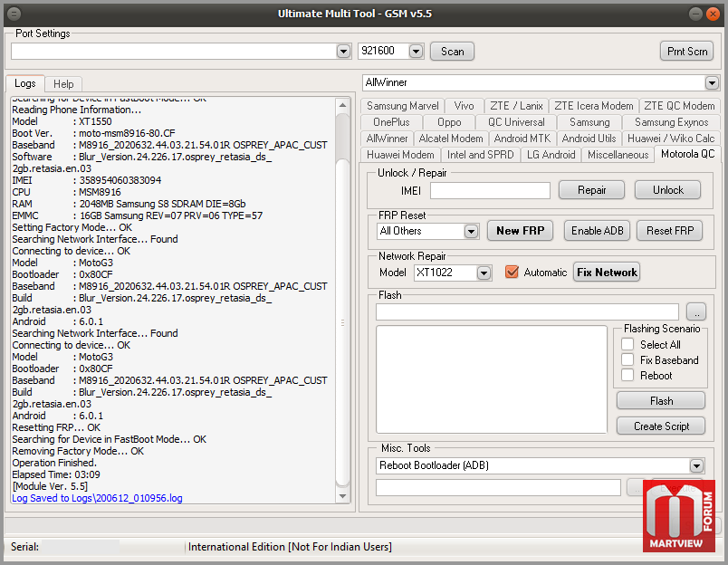
Task: Click the IMEI input field
Action: (489, 190)
